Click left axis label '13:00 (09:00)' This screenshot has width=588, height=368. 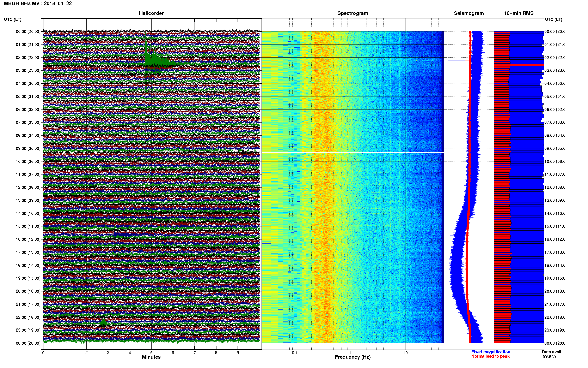(x=28, y=200)
